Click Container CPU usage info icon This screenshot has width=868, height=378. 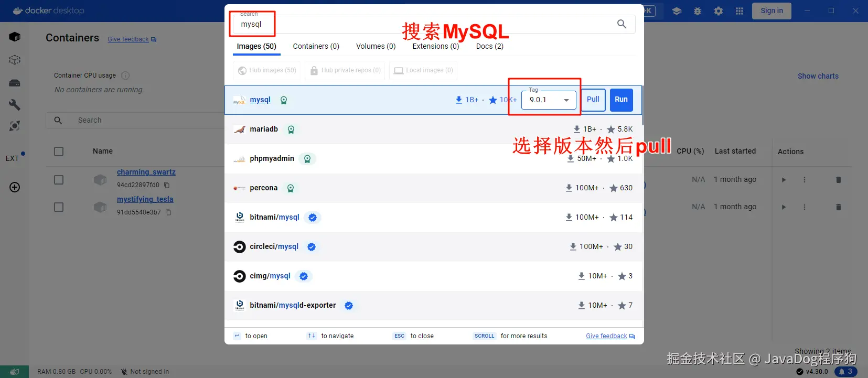tap(125, 75)
